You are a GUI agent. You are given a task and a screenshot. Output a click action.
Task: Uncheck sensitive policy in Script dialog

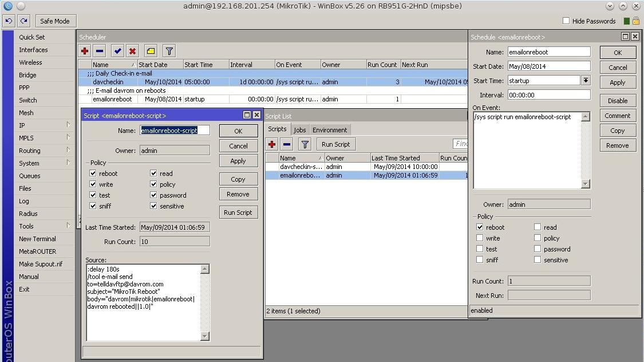pyautogui.click(x=153, y=206)
